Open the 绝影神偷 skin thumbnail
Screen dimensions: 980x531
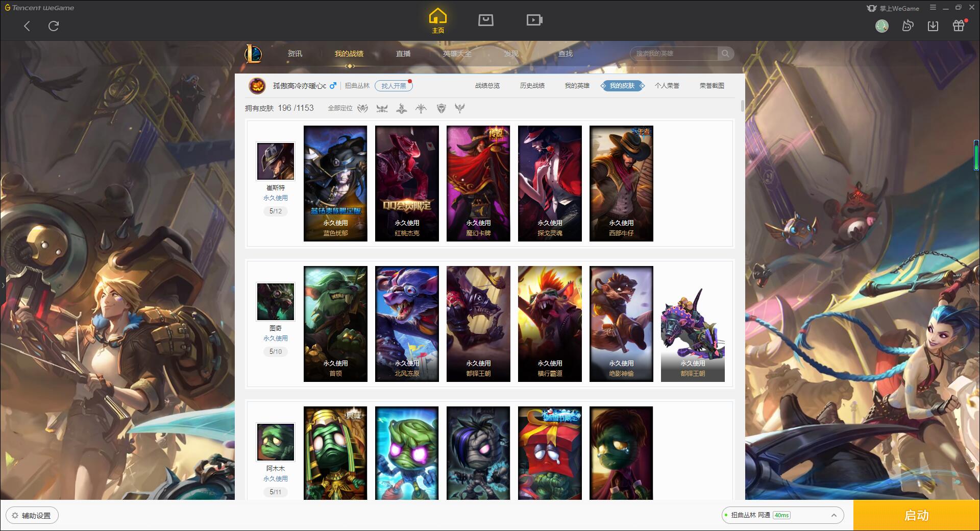[x=621, y=324]
